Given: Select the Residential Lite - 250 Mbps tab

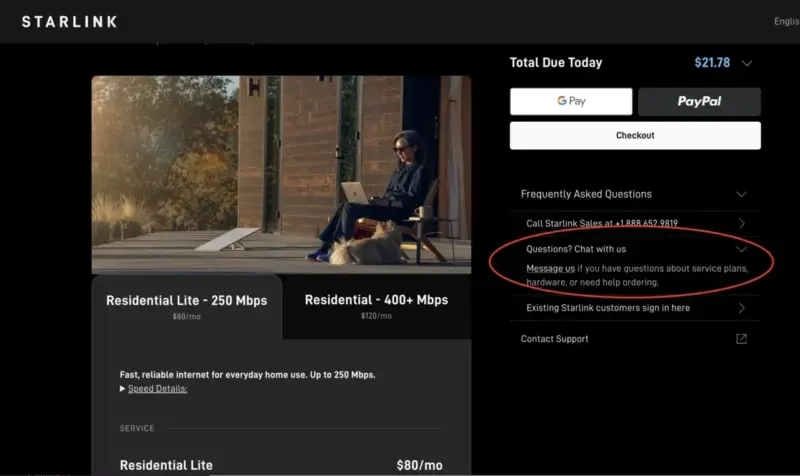Looking at the screenshot, I should tap(186, 306).
